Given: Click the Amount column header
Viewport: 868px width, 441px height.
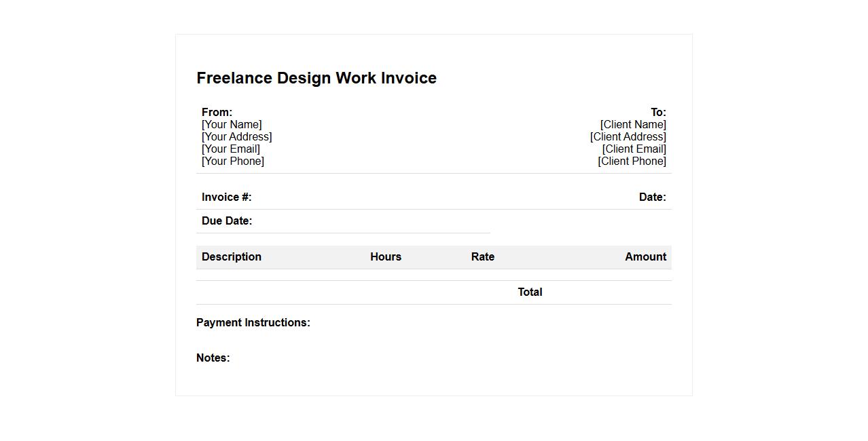Looking at the screenshot, I should pyautogui.click(x=645, y=257).
